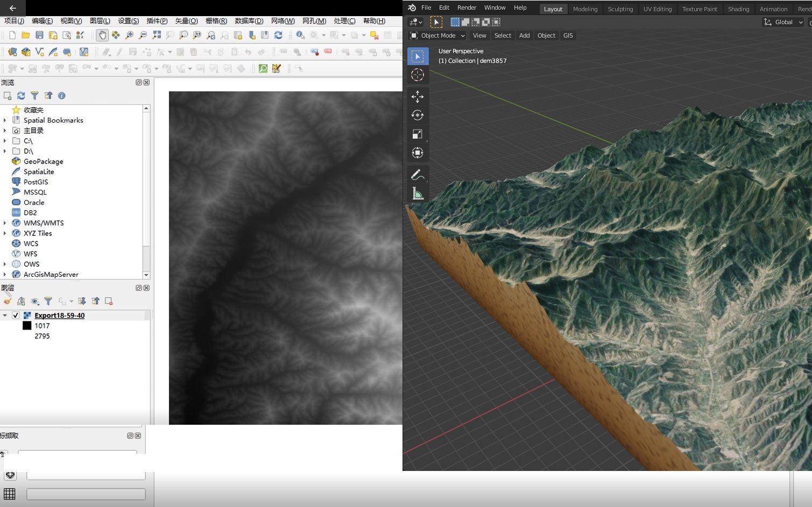Select the Pan Map hand tool
This screenshot has height=507, width=812.
pyautogui.click(x=102, y=35)
